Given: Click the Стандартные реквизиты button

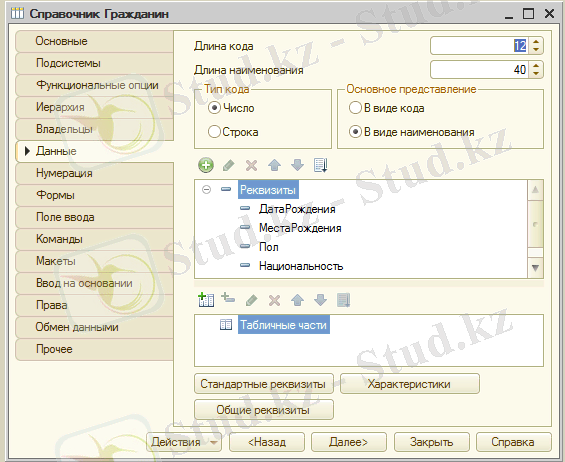Looking at the screenshot, I should tap(263, 384).
